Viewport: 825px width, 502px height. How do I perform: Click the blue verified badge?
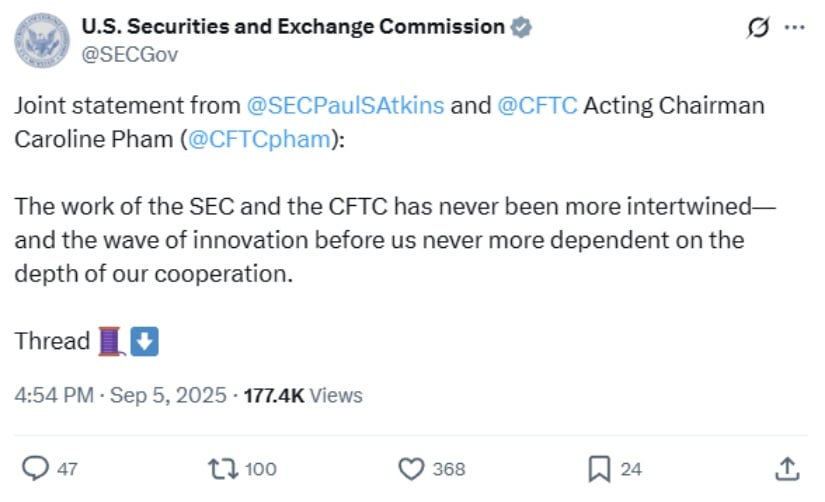point(521,27)
